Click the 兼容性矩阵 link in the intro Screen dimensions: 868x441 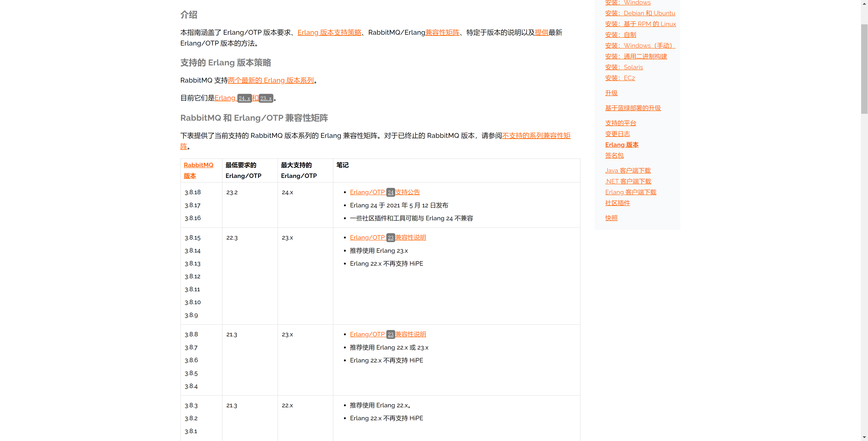point(442,32)
